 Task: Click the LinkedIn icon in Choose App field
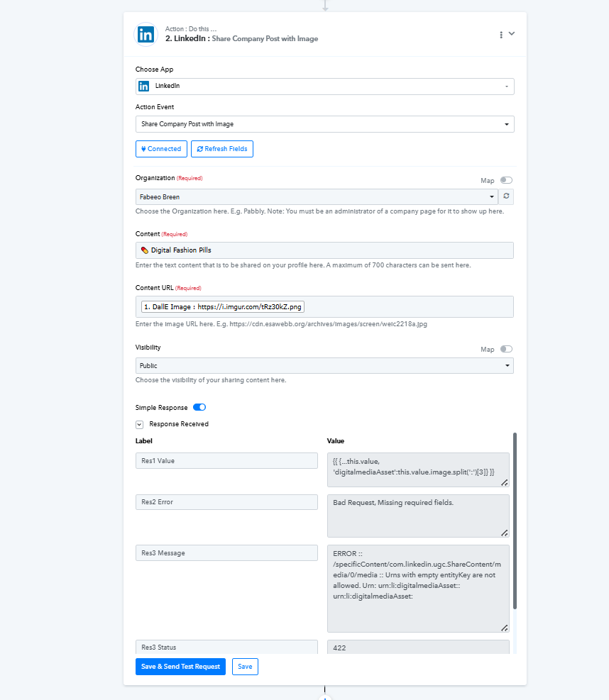pyautogui.click(x=144, y=86)
